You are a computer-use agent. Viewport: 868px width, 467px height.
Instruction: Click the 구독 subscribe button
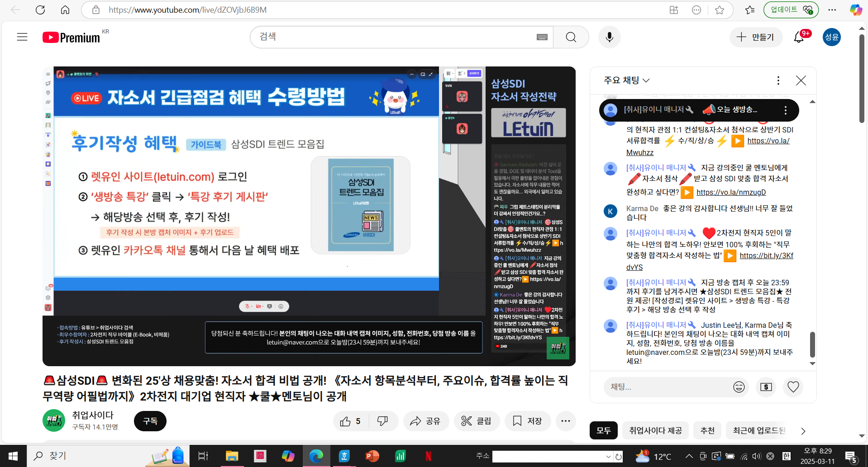150,421
